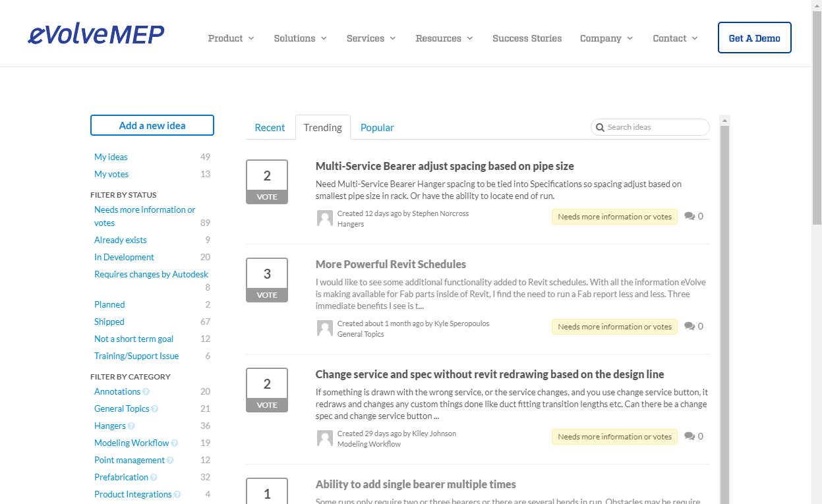Click status badge on Multi-Service Bearer idea

pyautogui.click(x=614, y=217)
